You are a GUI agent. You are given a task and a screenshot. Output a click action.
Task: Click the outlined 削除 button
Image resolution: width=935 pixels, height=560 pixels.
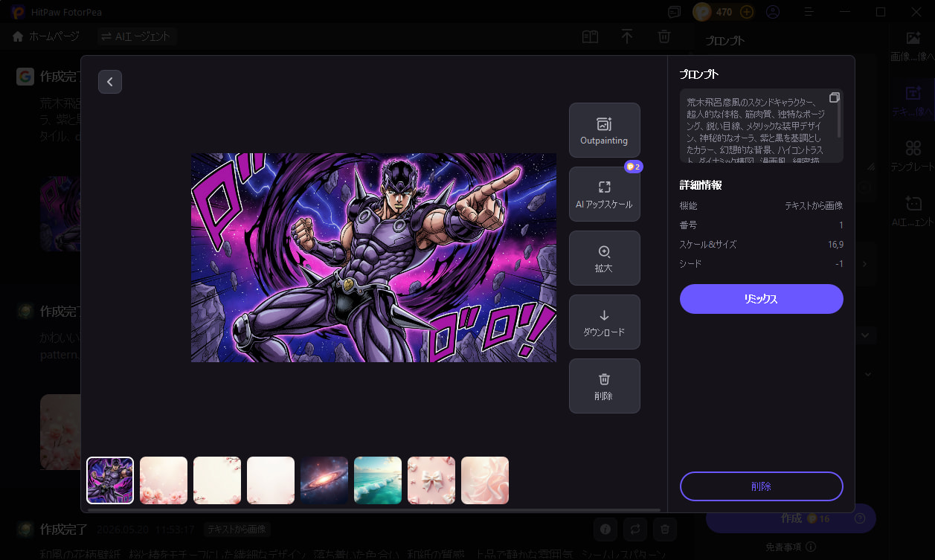click(761, 486)
